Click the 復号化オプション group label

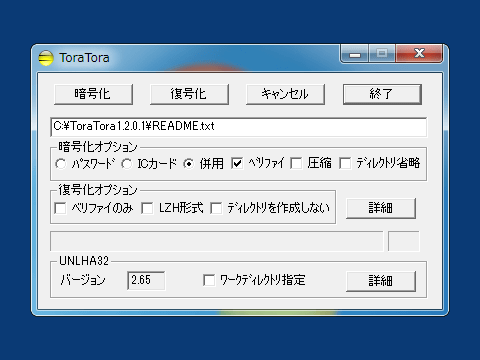pos(98,190)
